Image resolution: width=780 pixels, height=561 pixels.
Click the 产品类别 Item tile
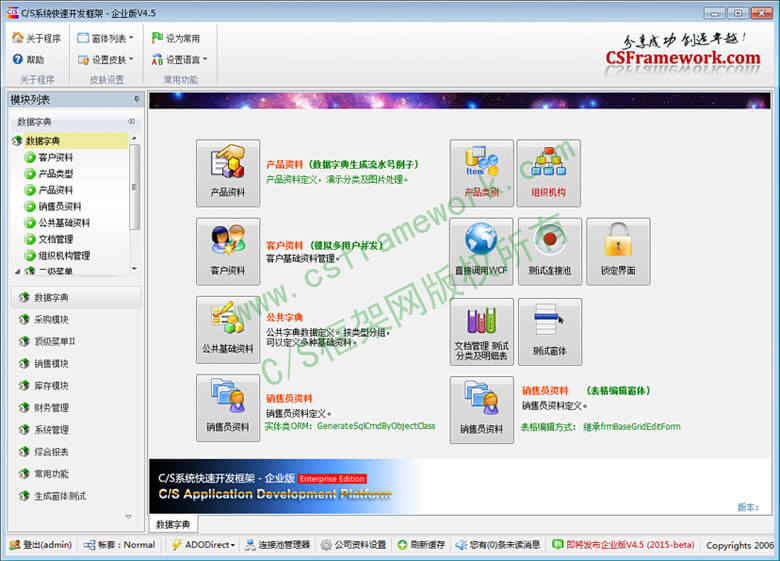481,172
